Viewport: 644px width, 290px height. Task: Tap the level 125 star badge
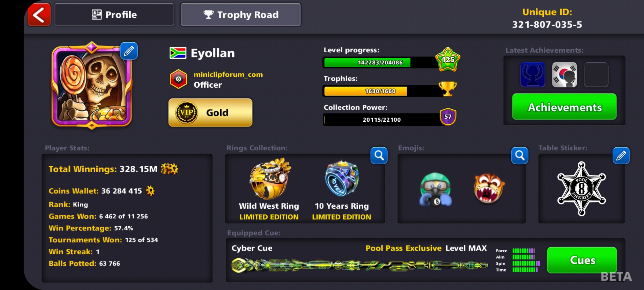point(448,60)
